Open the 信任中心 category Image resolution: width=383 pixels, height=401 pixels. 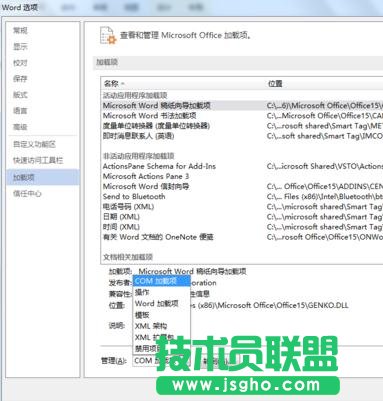pos(27,193)
